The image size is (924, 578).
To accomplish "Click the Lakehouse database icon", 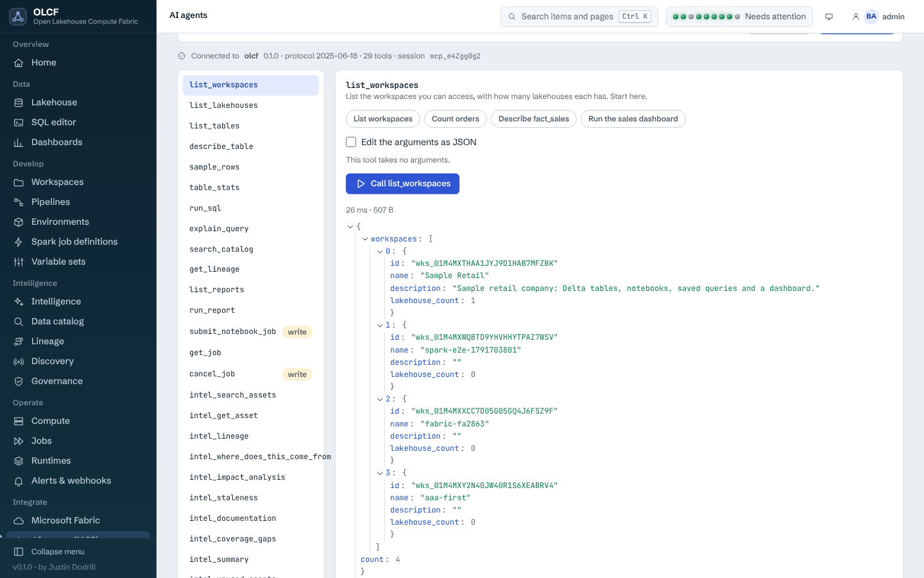I will 19,103.
